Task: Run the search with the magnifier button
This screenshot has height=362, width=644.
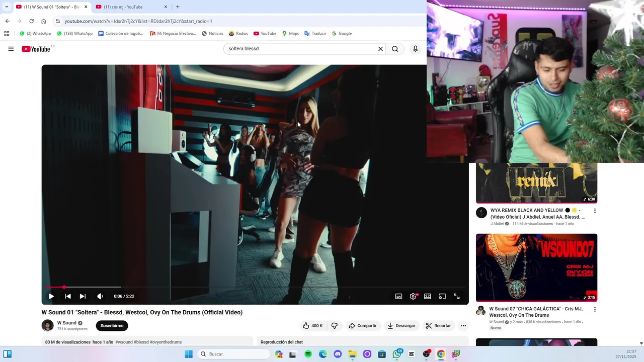Action: 395,49
